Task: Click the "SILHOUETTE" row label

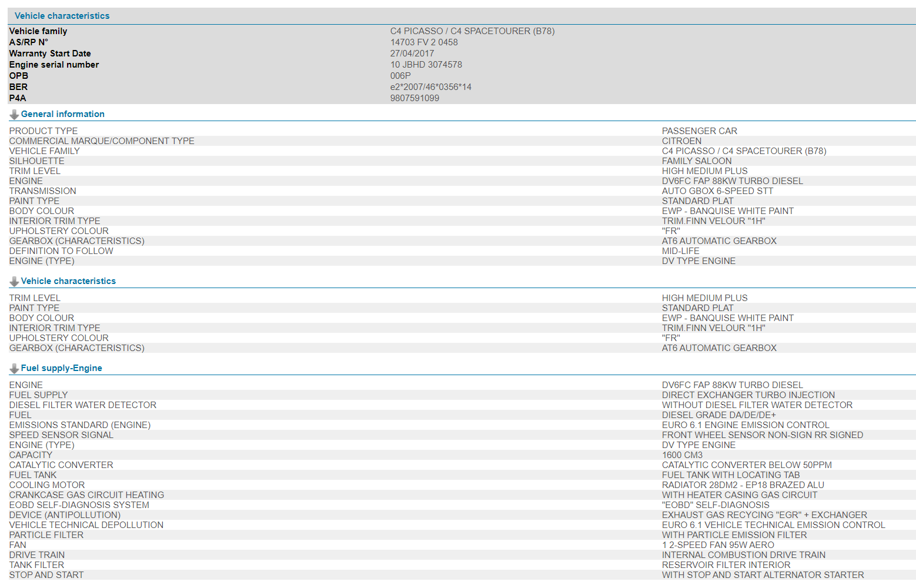Action: pos(37,161)
